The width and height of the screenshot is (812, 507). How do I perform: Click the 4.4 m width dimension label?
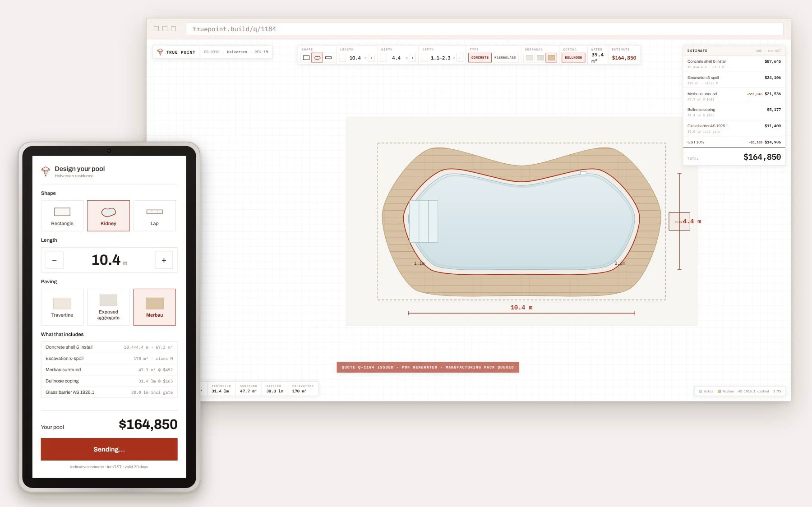click(692, 221)
